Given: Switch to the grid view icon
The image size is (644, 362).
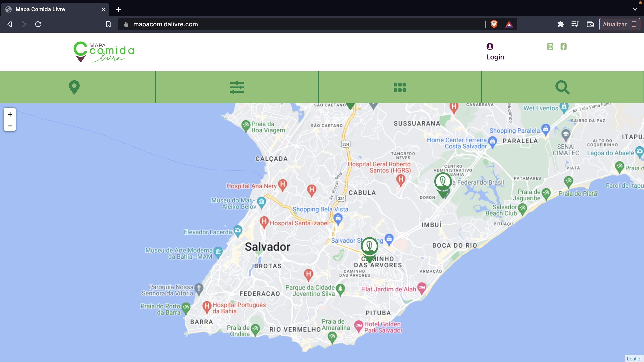Looking at the screenshot, I should [400, 87].
